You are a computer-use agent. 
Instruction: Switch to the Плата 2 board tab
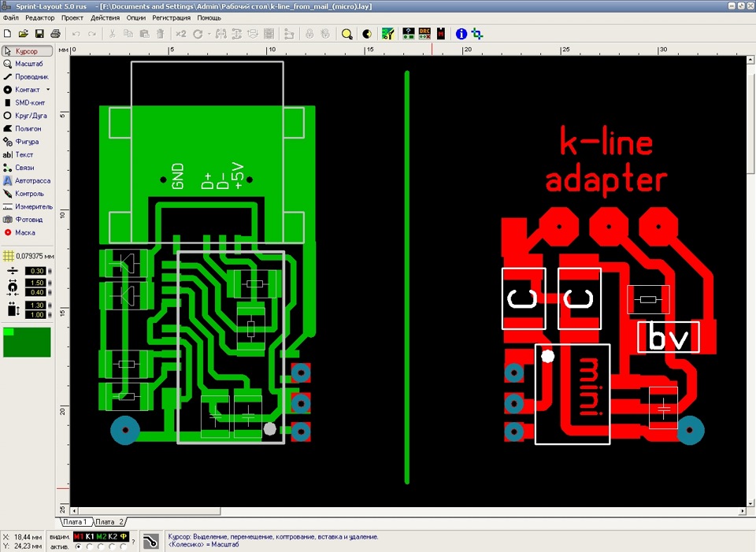click(110, 521)
